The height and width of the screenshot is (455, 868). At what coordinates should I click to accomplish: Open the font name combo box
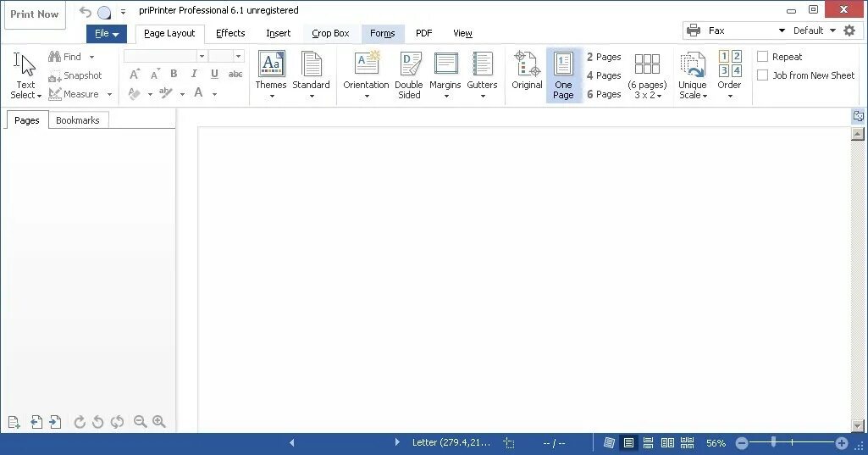click(x=165, y=56)
